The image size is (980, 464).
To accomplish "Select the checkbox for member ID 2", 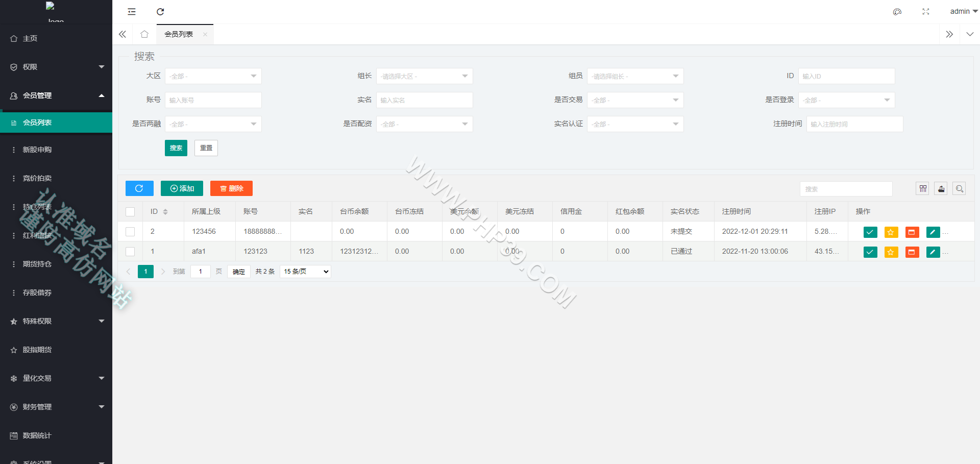I will click(x=130, y=232).
